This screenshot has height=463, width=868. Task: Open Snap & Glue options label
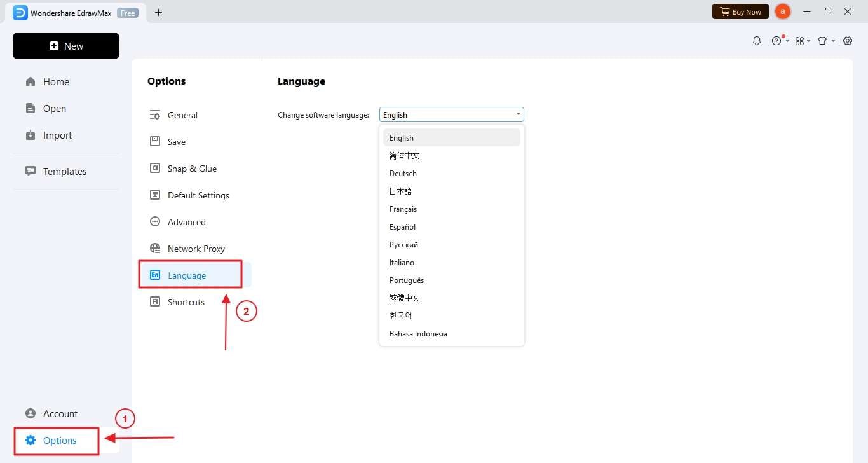pos(192,169)
